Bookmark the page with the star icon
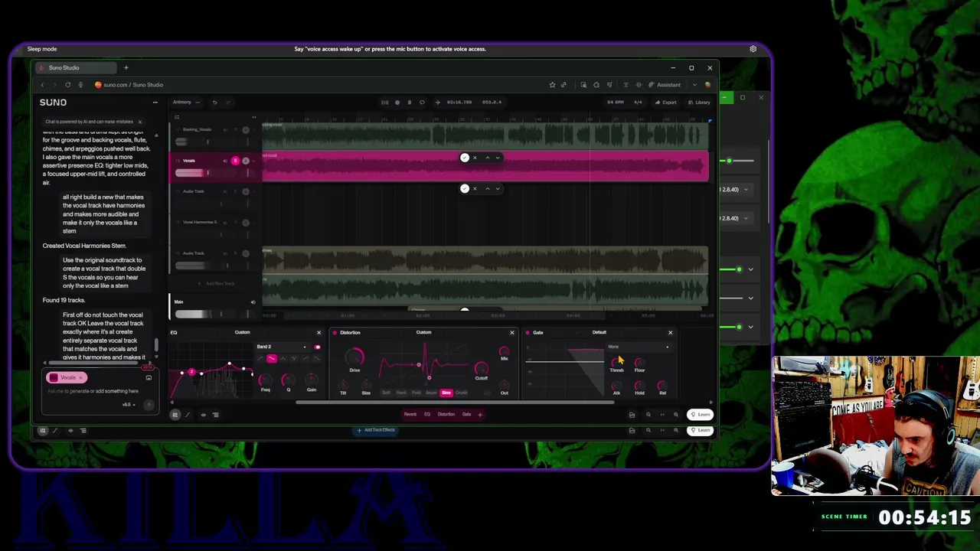980x551 pixels. 552,85
